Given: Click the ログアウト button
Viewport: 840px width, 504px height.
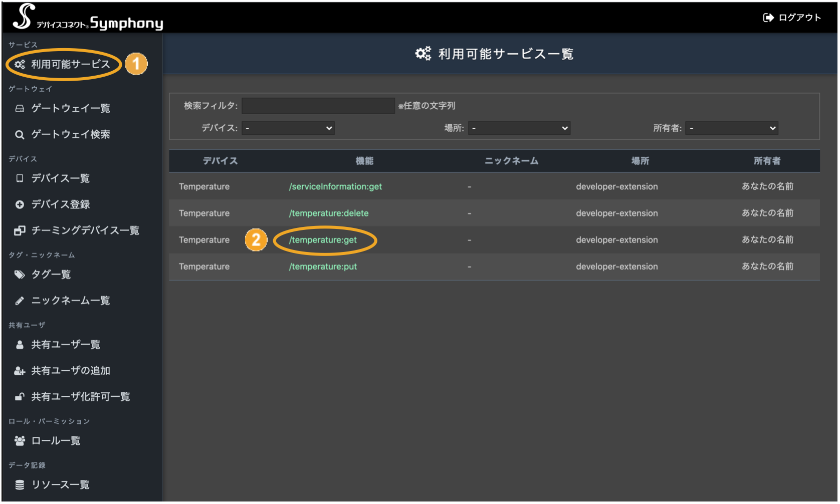Looking at the screenshot, I should 792,18.
